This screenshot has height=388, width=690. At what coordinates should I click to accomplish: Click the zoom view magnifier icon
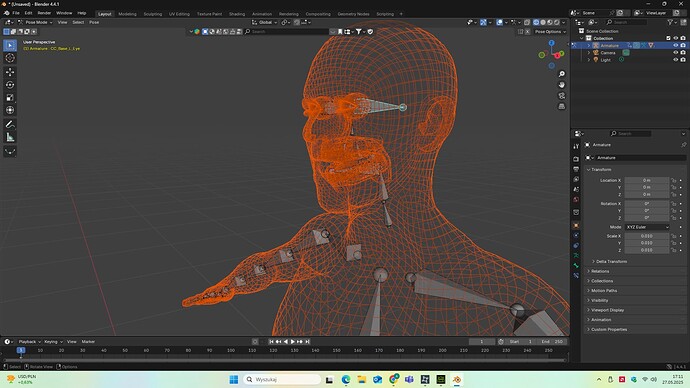pyautogui.click(x=562, y=74)
